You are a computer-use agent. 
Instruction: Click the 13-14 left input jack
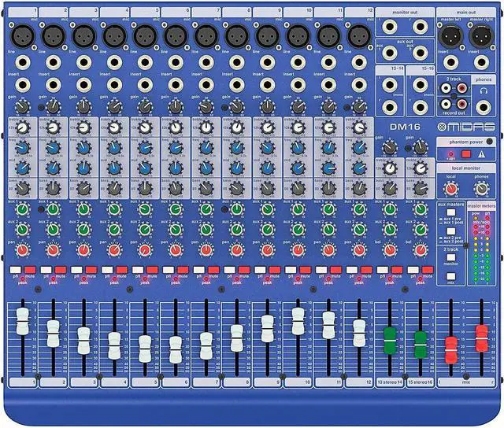click(389, 85)
